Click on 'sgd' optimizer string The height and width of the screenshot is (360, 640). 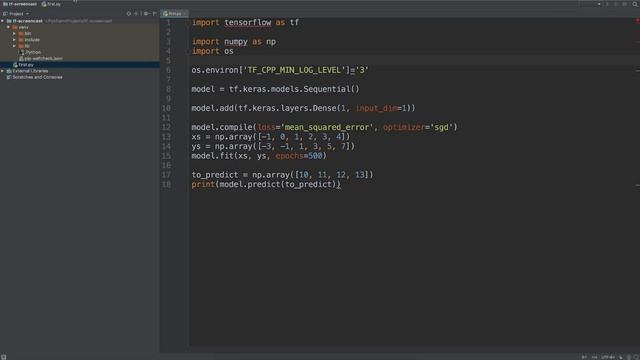click(442, 127)
